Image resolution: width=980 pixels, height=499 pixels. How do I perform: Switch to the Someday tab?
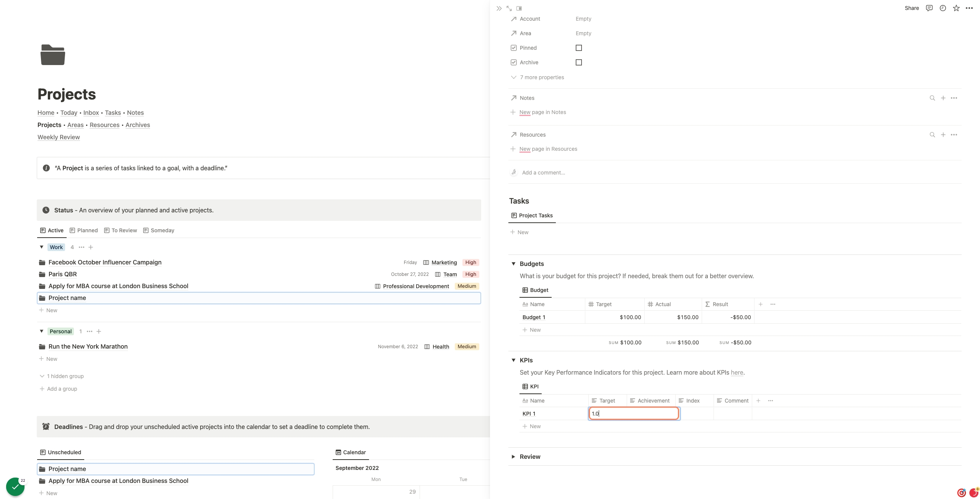159,230
